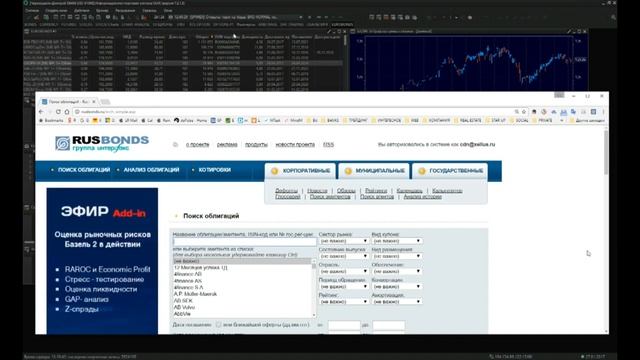Bookmark this page with the star icon
This screenshot has height=360, width=640.
[x=524, y=111]
